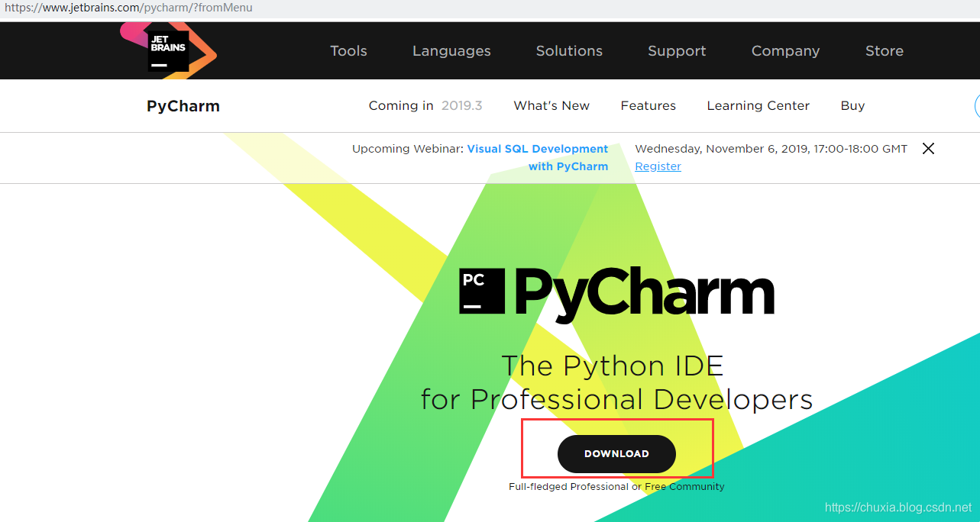Screen dimensions: 980x522
Task: Open the Features page
Action: [x=648, y=106]
